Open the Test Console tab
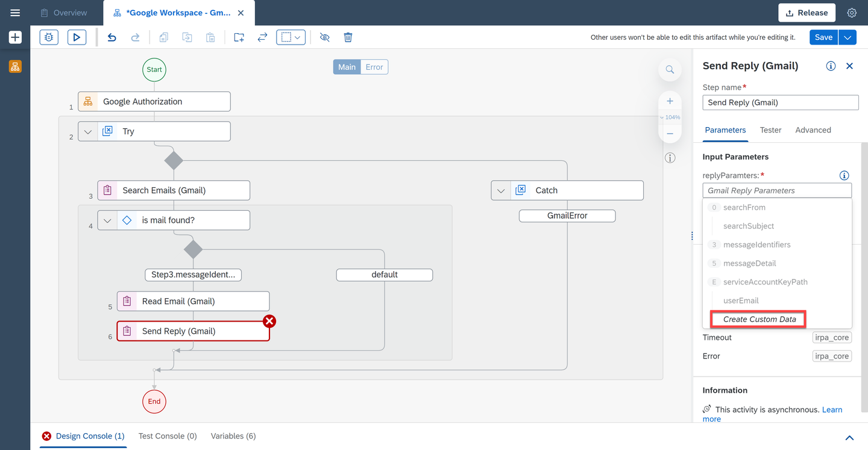 coord(168,436)
